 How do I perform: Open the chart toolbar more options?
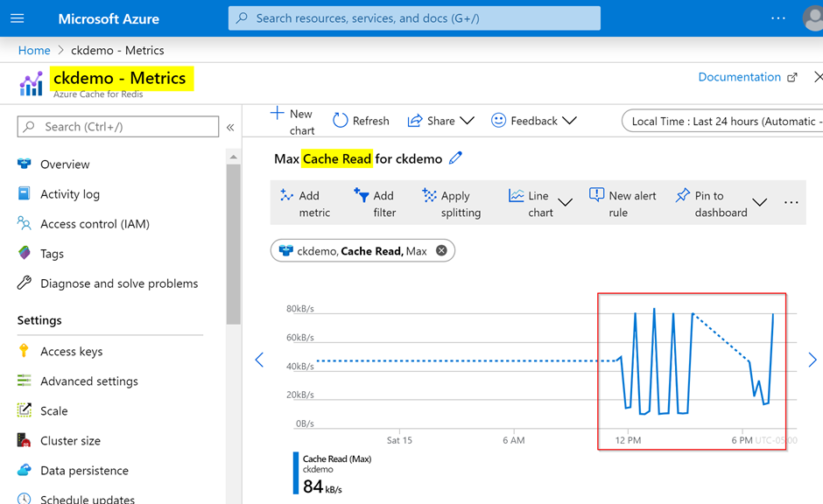tap(791, 202)
